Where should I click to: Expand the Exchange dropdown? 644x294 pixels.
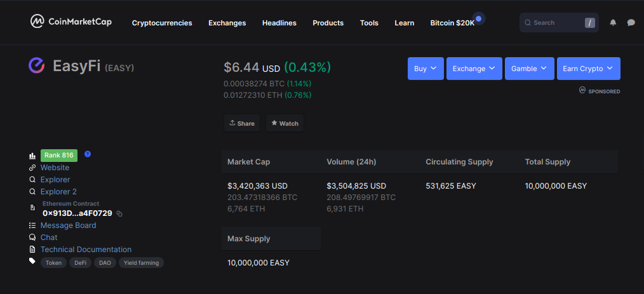(474, 69)
